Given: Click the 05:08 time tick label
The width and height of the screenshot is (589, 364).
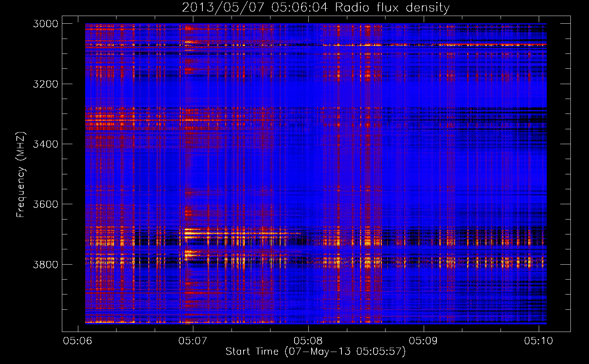Looking at the screenshot, I should [308, 341].
